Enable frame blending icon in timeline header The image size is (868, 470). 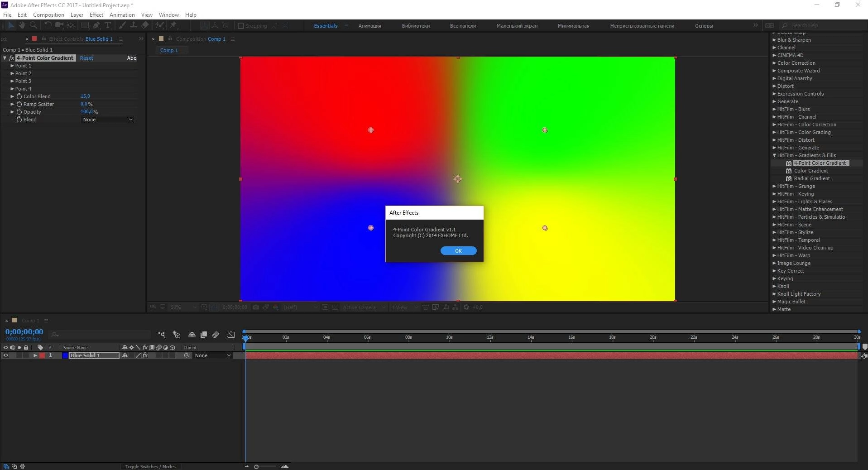204,335
